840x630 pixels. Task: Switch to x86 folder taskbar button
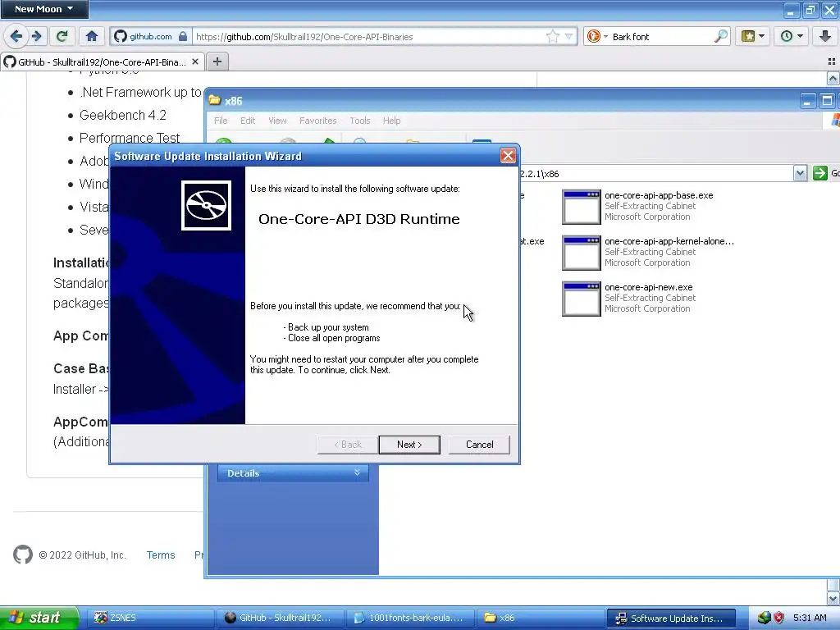coord(539,618)
